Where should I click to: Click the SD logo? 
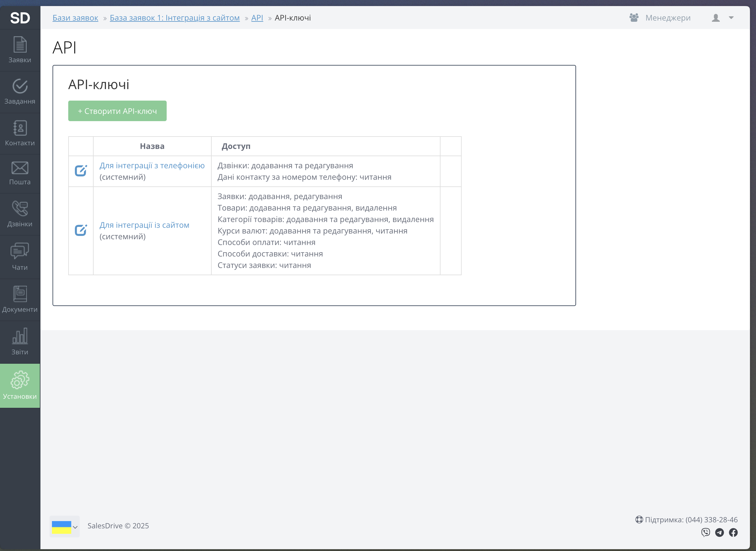point(20,18)
